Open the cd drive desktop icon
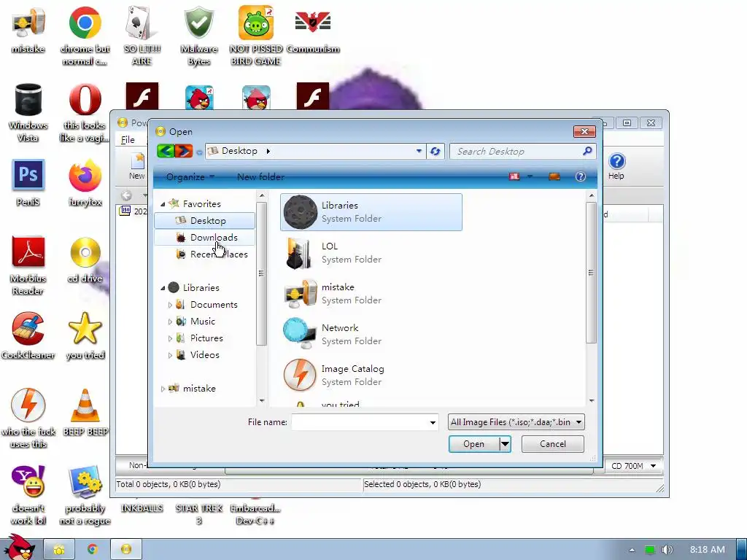Viewport: 747px width, 560px height. tap(85, 260)
